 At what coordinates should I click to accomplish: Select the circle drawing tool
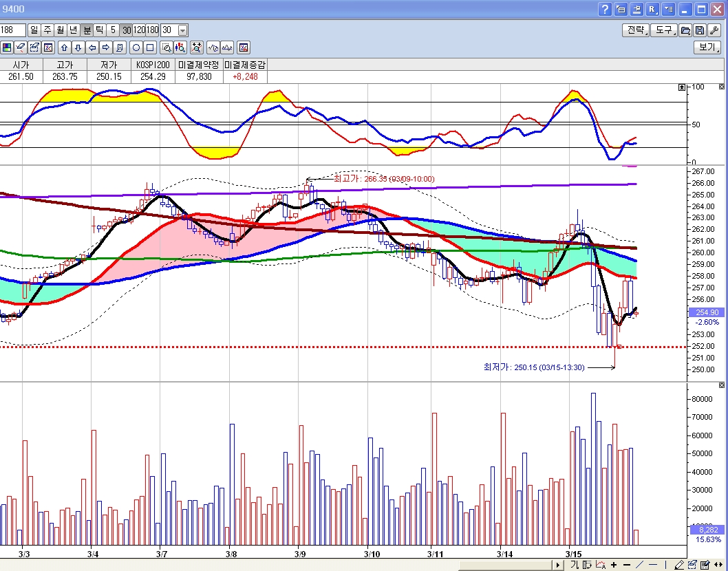(x=136, y=47)
